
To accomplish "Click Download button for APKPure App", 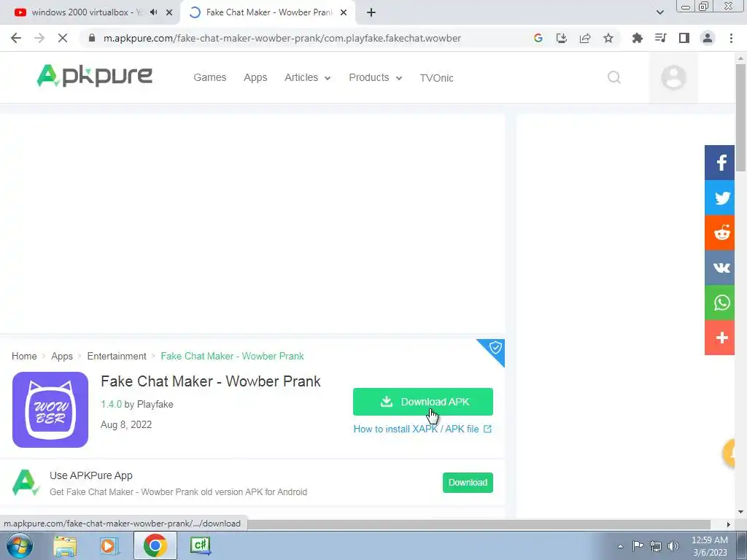I will point(468,483).
